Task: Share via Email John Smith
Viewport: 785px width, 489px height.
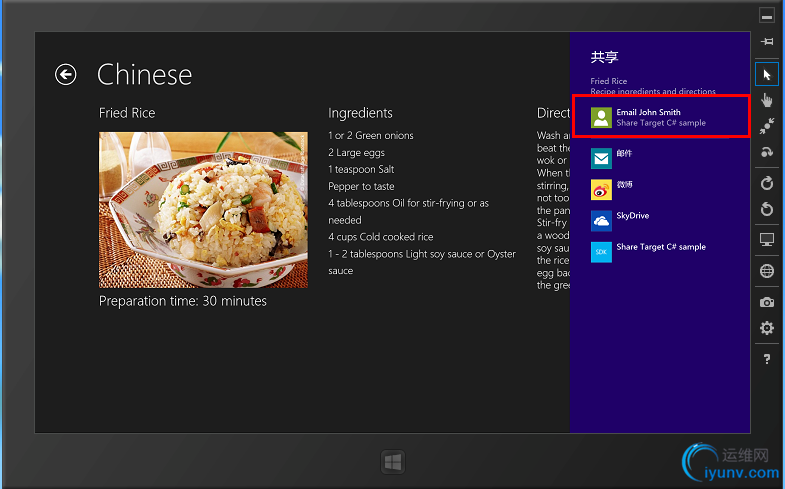Action: [x=661, y=116]
